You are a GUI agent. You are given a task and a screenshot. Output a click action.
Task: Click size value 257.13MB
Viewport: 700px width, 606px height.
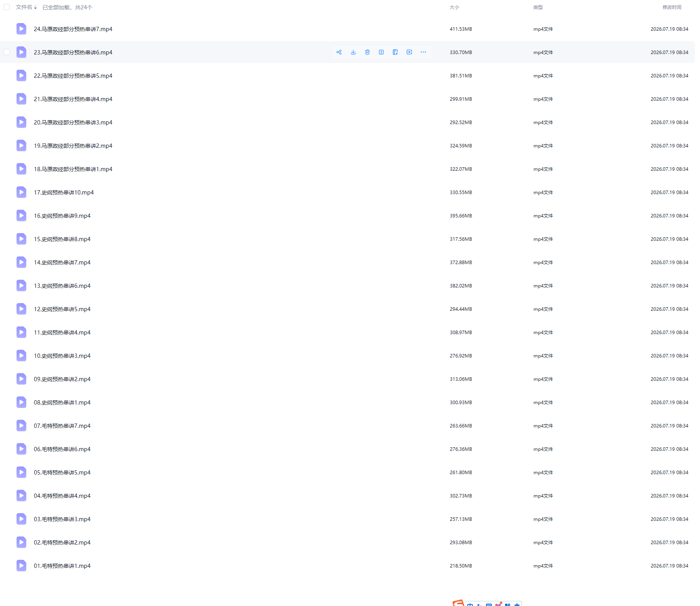pyautogui.click(x=461, y=519)
